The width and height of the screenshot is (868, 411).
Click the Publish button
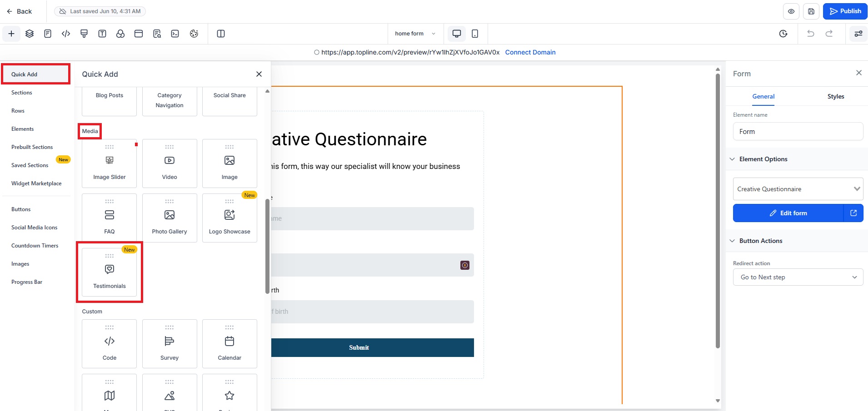pyautogui.click(x=845, y=11)
